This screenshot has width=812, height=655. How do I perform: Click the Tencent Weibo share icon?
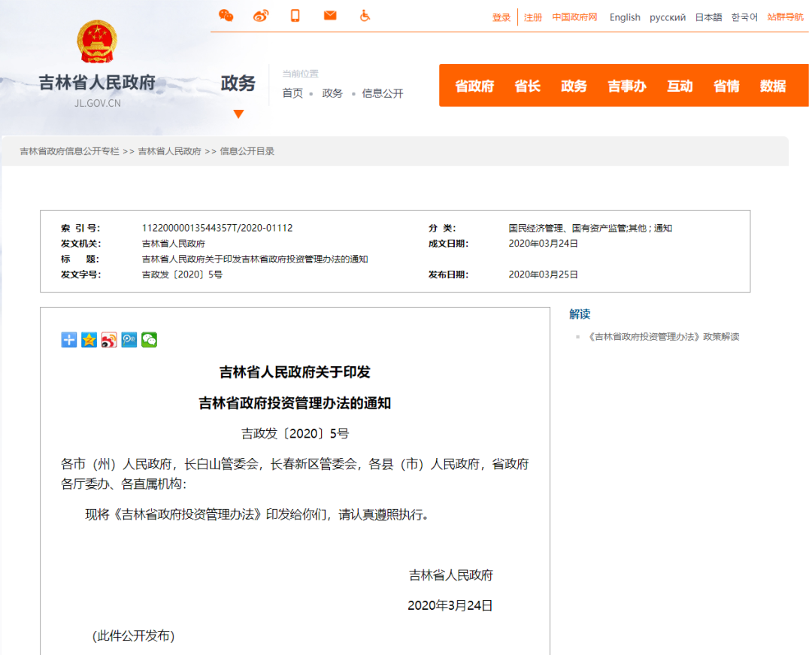click(x=129, y=340)
